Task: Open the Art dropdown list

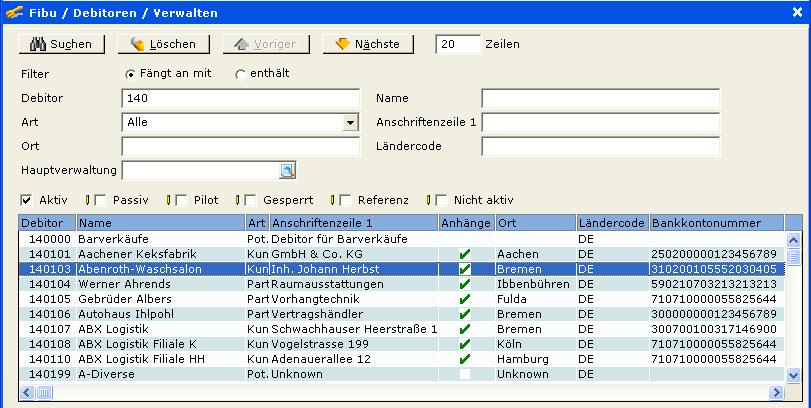Action: pyautogui.click(x=349, y=123)
